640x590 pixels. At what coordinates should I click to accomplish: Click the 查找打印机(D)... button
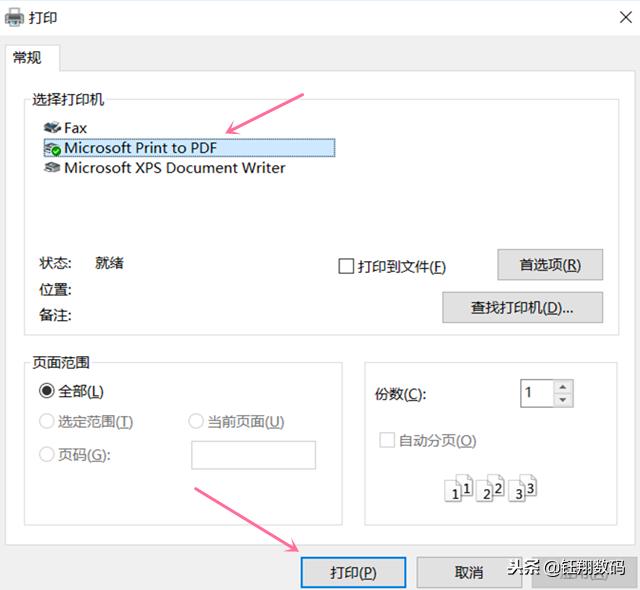[x=522, y=308]
